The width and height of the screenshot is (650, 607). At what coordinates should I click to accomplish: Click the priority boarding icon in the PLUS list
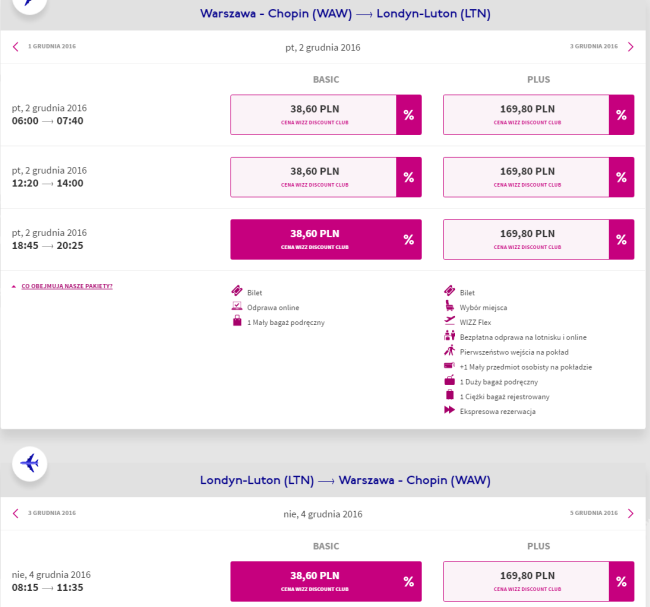[449, 351]
